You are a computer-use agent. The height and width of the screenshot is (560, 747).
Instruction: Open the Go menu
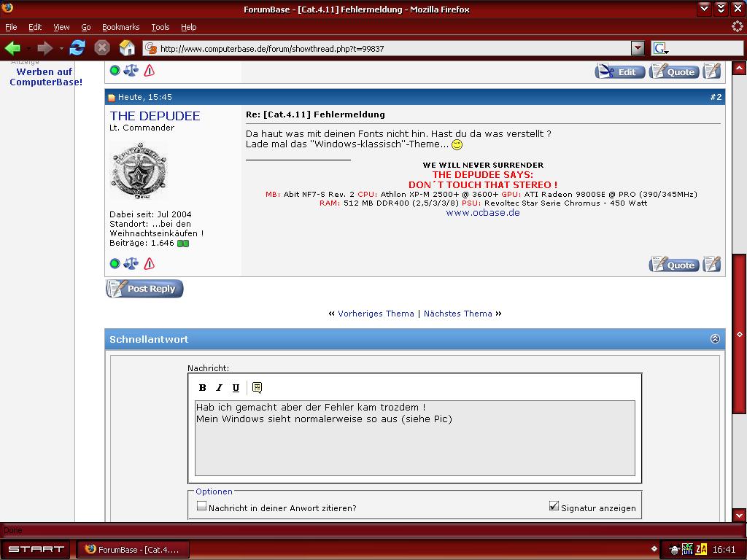(86, 27)
